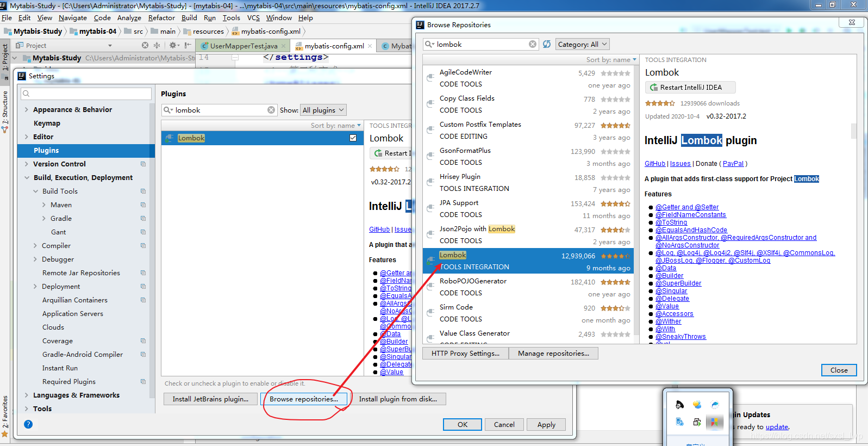Switch to the UserMapperTest.java tab
Screen dimensions: 868x446
243,46
